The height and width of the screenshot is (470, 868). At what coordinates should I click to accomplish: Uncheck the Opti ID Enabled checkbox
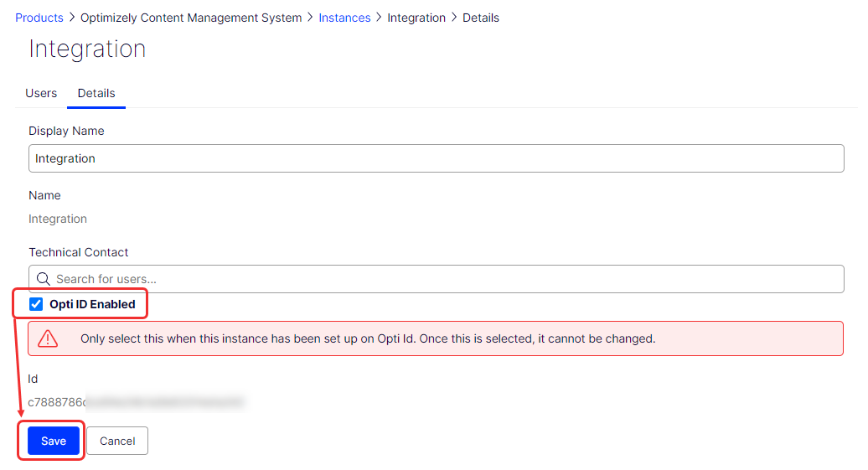point(36,304)
